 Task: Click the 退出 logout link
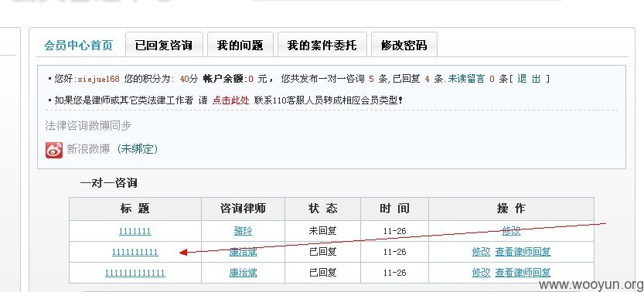point(529,79)
